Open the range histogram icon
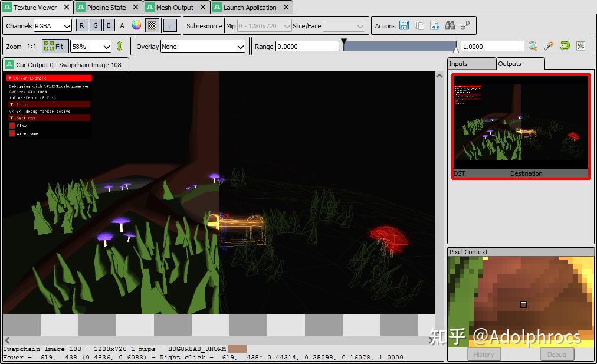 581,45
